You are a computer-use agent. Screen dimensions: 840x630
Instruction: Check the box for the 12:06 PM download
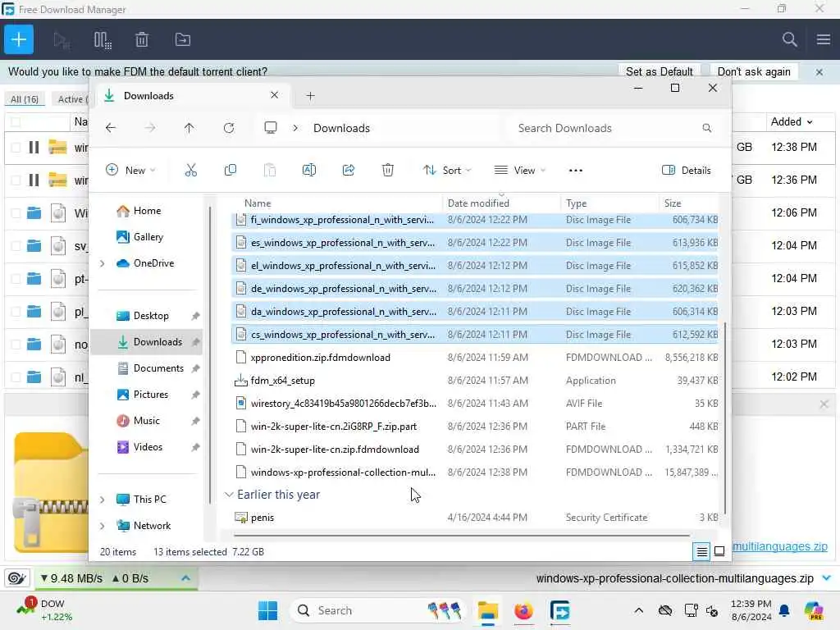(16, 212)
